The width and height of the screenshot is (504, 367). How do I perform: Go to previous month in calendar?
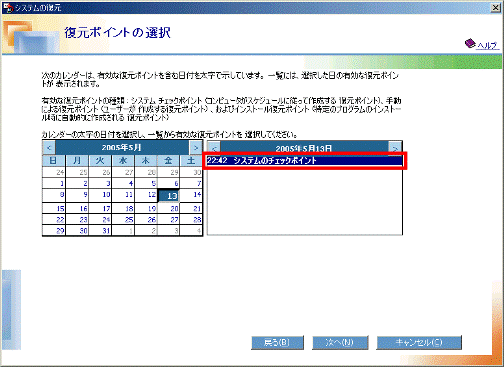(49, 148)
